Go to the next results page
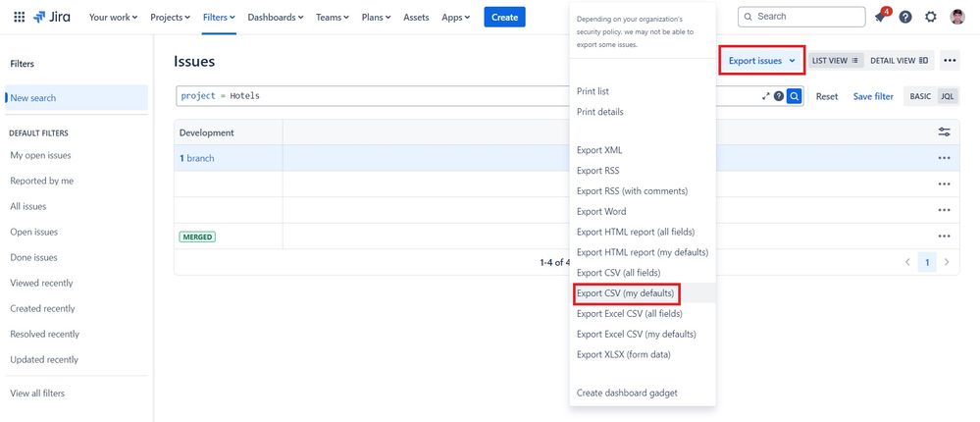The height and width of the screenshot is (422, 980). (x=947, y=263)
